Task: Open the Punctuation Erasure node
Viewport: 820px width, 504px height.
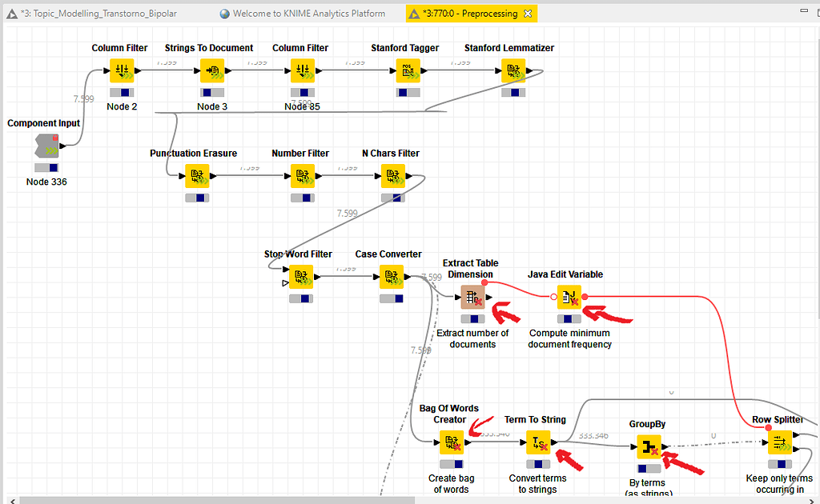Action: click(197, 176)
